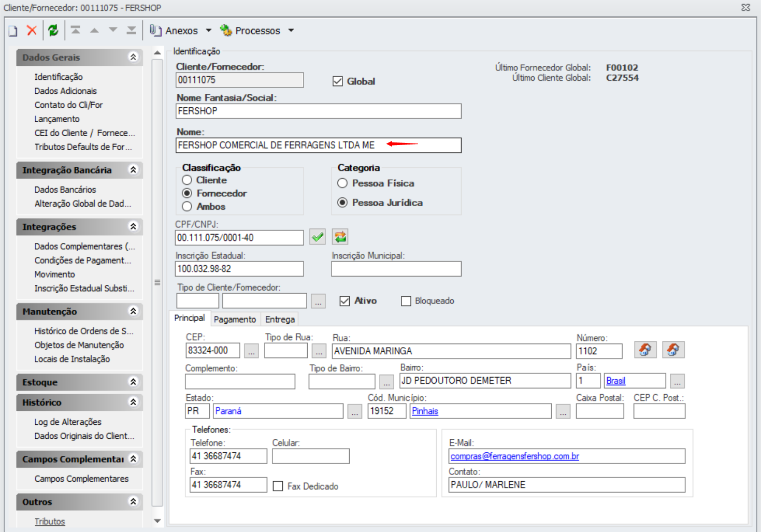Screen dimensions: 761x532
Task: Click the orange-green sync icon beside CNPJ
Action: [340, 237]
